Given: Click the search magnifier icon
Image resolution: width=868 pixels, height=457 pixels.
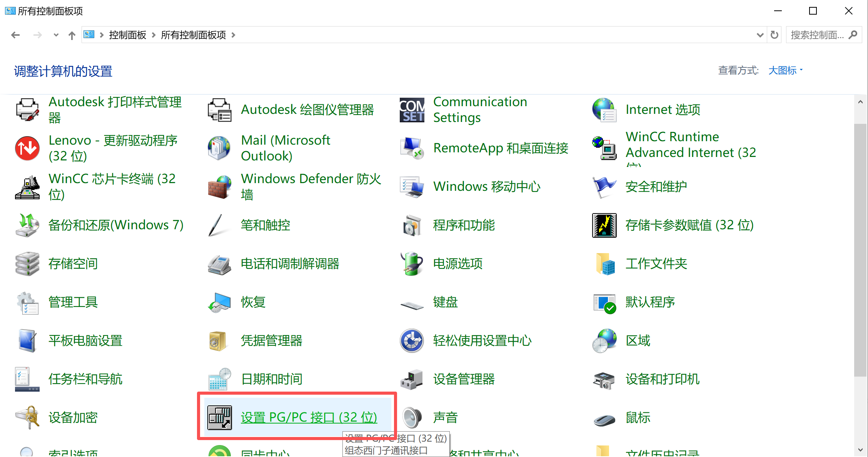Looking at the screenshot, I should click(853, 35).
